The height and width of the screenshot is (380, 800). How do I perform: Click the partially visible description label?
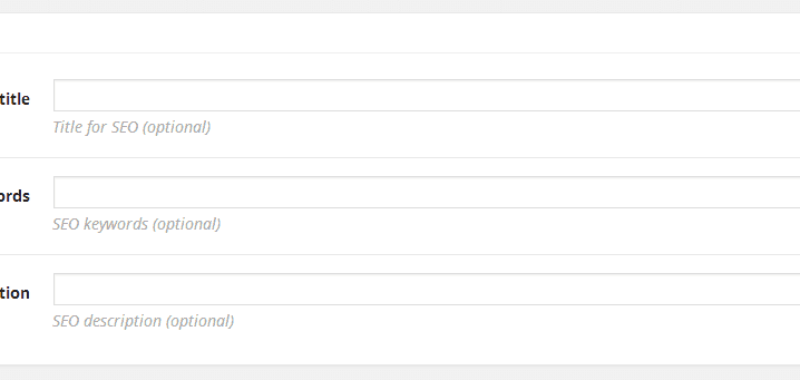click(14, 293)
